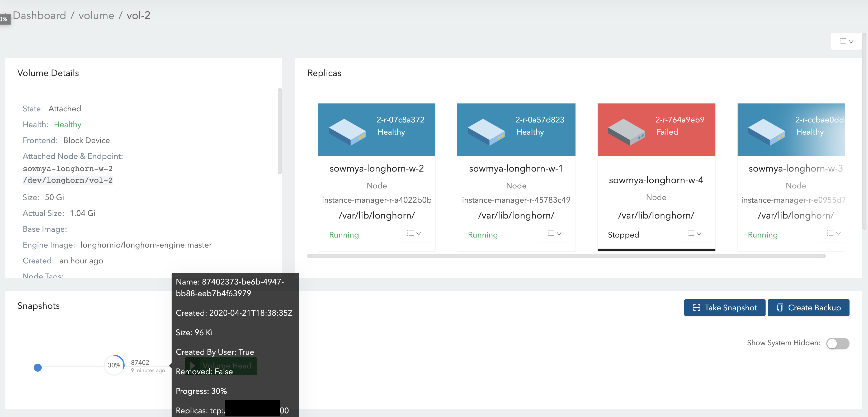Click the Replicas horizontal scrollbar
The image size is (868, 417).
coord(566,256)
